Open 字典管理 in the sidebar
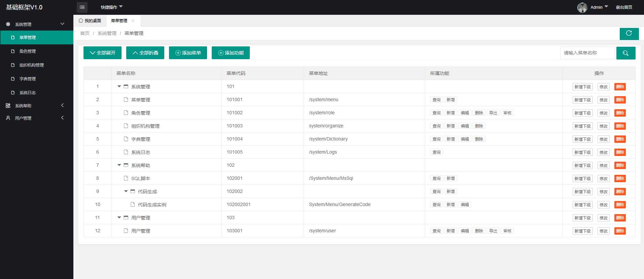Image resolution: width=644 pixels, height=279 pixels. click(x=37, y=79)
